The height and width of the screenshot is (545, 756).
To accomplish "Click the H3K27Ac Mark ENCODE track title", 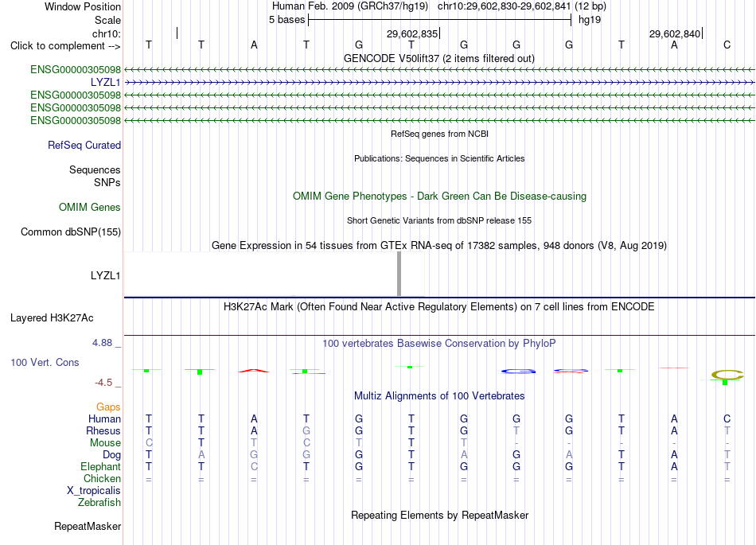I will tap(439, 307).
